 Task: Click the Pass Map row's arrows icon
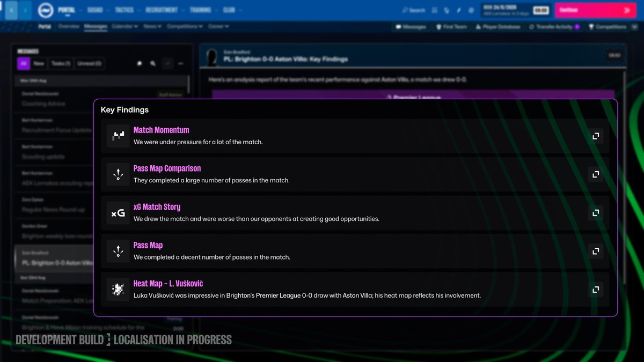[x=118, y=251]
